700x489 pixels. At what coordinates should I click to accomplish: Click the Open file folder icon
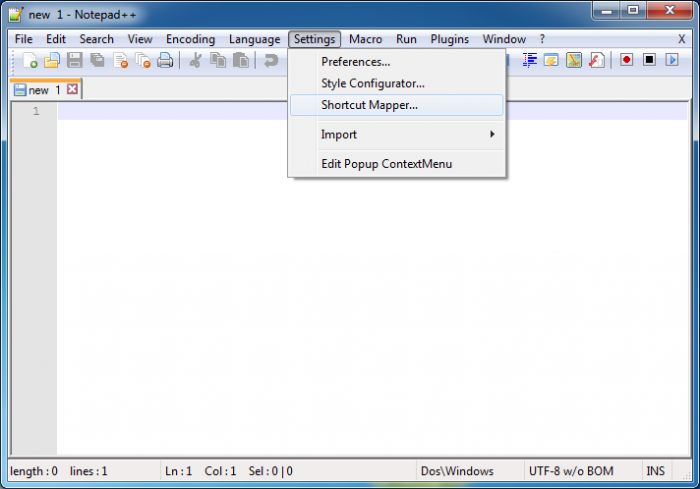52,60
